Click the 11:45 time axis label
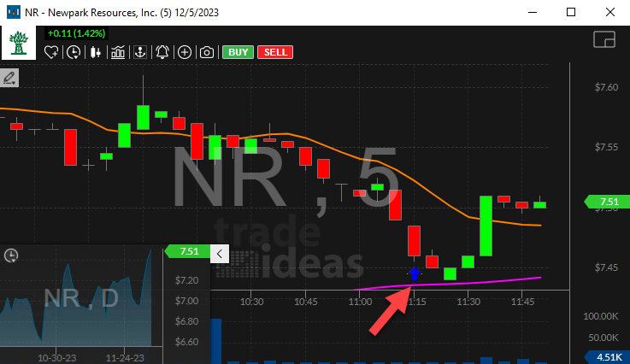Screen dimensions: 630x364 coord(522,302)
